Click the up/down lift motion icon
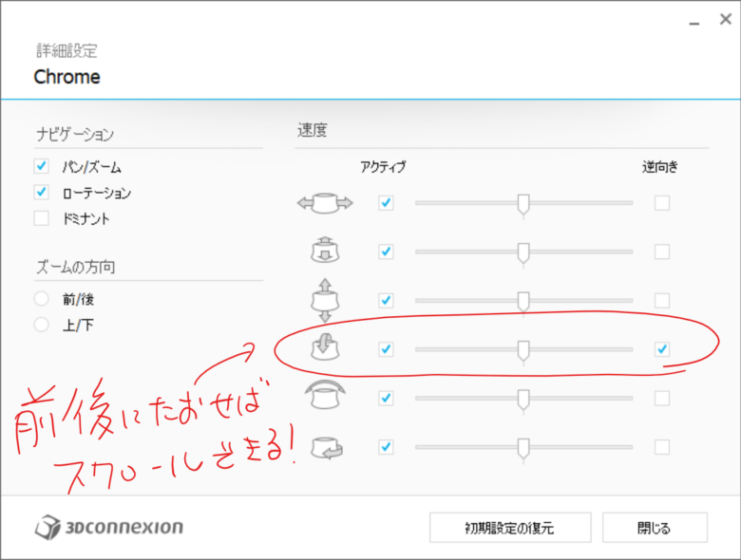741x560 pixels. click(325, 300)
